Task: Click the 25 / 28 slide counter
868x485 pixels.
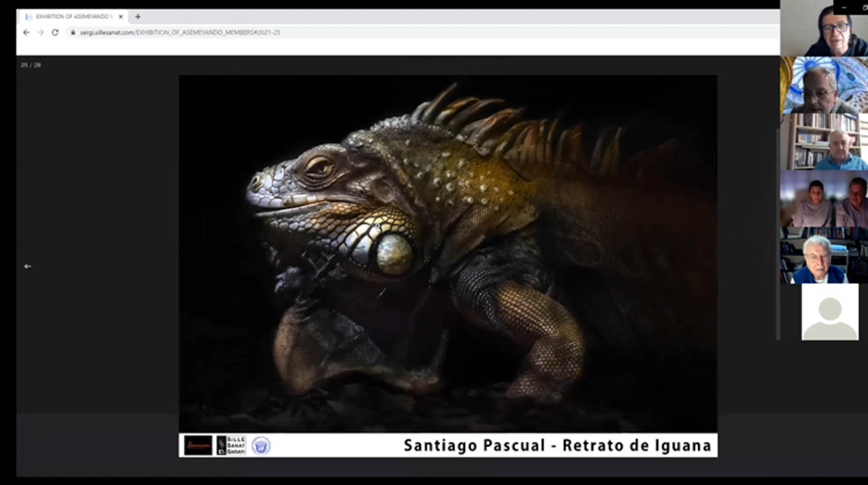Action: tap(30, 65)
